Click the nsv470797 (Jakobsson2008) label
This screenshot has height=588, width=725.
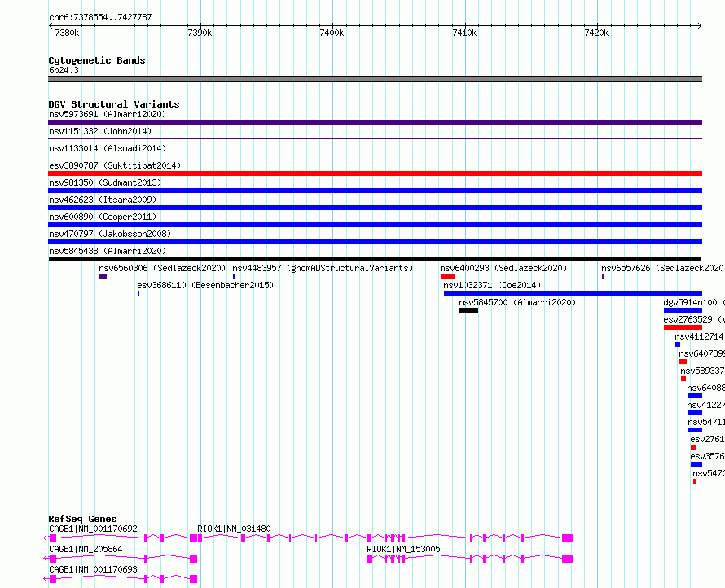click(x=110, y=234)
